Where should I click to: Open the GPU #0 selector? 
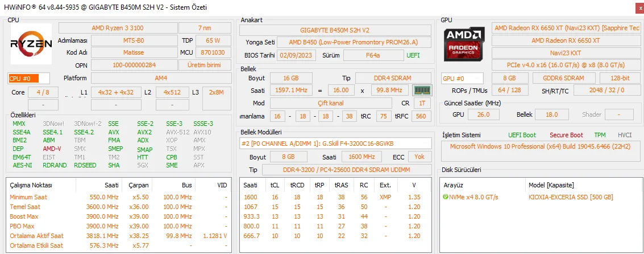(x=463, y=78)
